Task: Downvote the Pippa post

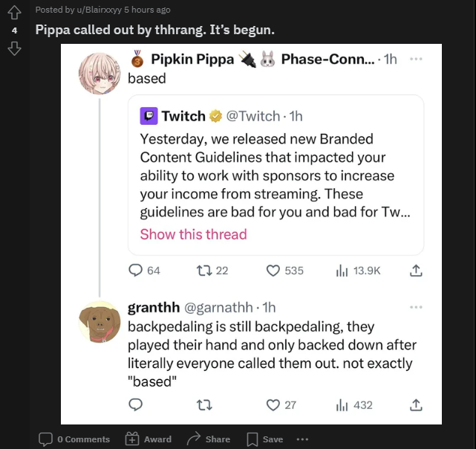Action: pos(14,48)
